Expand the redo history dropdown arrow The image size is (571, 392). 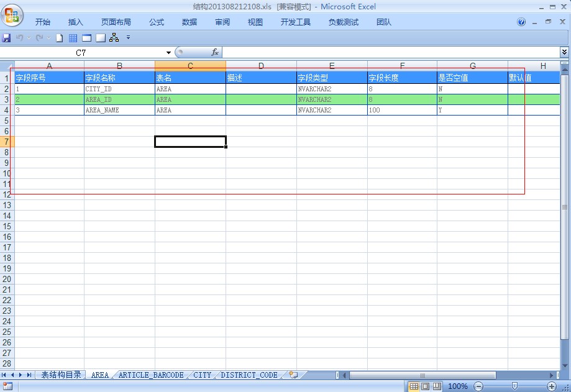pos(48,38)
